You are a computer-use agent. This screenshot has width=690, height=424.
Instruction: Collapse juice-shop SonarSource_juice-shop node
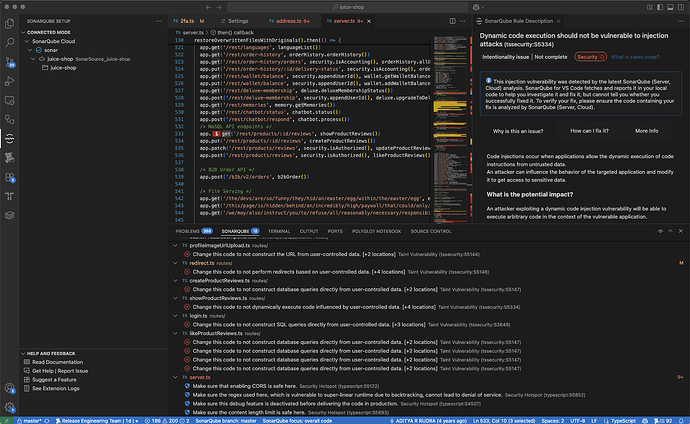click(34, 59)
